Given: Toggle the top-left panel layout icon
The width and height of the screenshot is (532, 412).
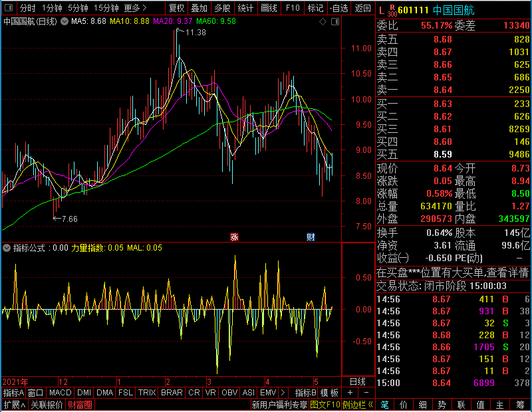Looking at the screenshot, I should click(x=9, y=7).
